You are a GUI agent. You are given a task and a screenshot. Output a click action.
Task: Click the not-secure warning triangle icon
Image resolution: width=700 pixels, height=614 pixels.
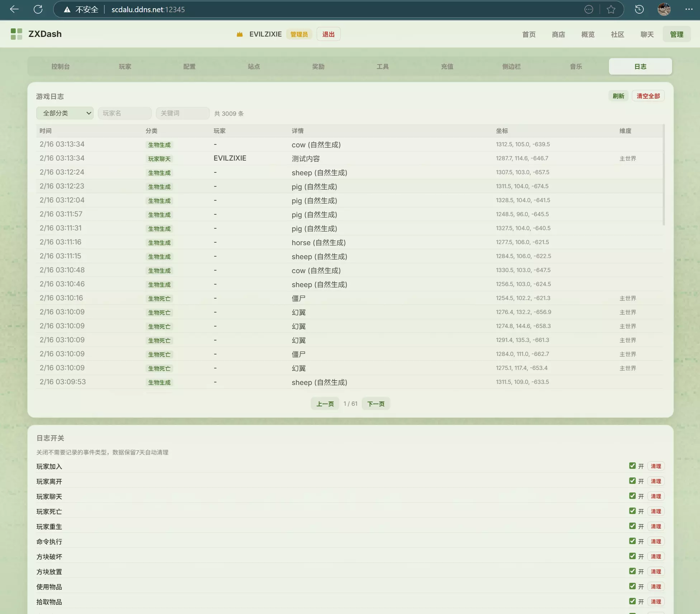(67, 10)
